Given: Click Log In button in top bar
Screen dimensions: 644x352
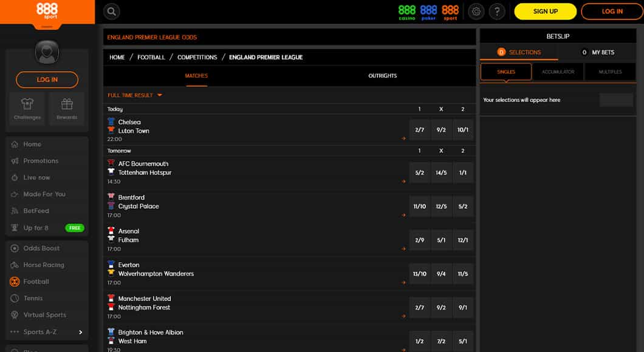Looking at the screenshot, I should (612, 12).
